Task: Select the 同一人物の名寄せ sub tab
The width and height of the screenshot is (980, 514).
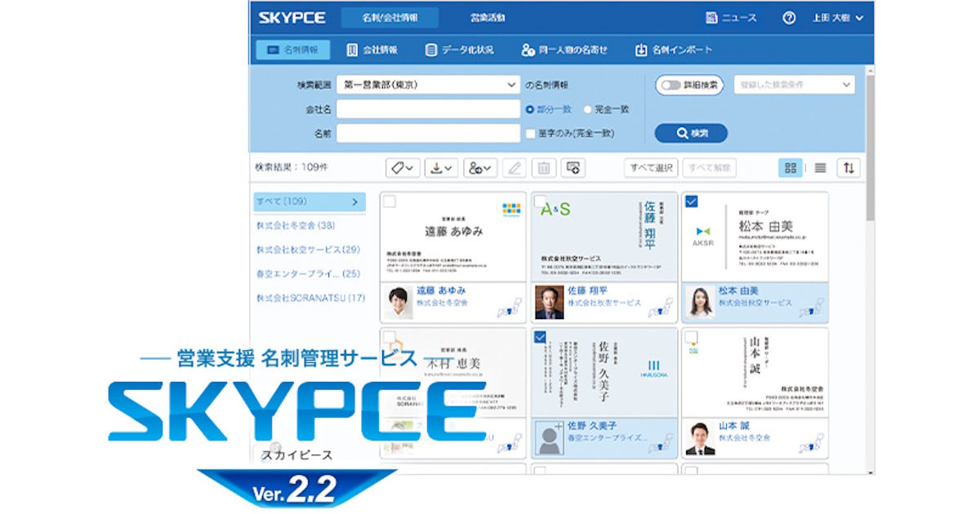Action: (x=564, y=50)
